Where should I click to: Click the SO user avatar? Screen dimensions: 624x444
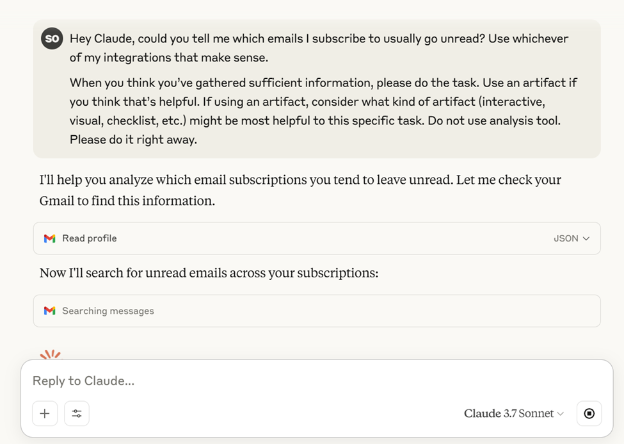click(x=50, y=38)
